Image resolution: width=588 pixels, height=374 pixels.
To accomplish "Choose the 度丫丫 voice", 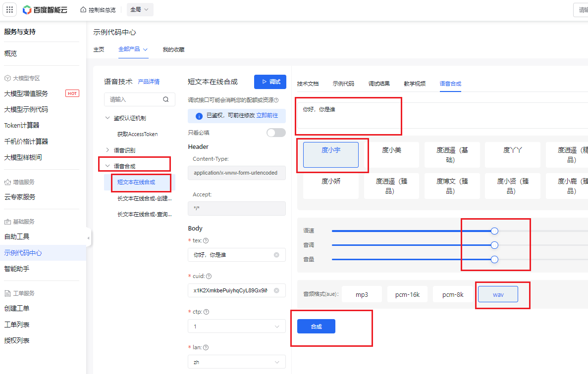I will click(513, 155).
